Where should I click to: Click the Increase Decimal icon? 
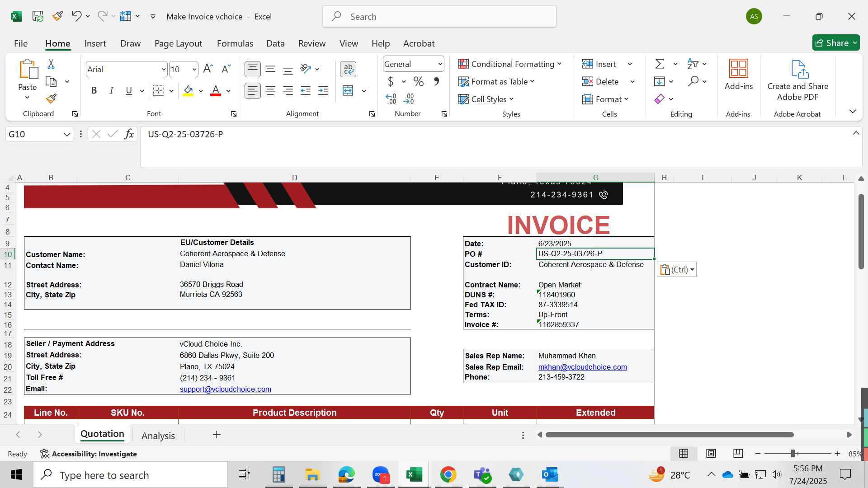(x=391, y=99)
